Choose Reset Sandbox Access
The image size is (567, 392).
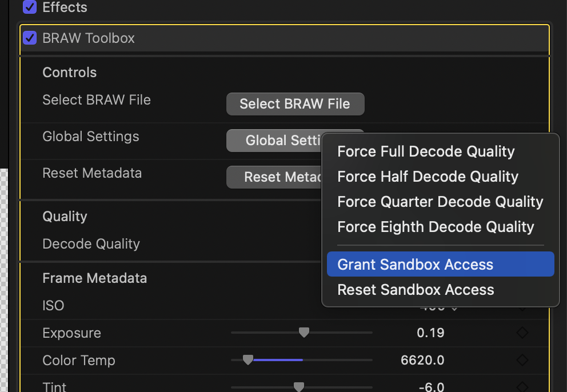[x=416, y=290]
